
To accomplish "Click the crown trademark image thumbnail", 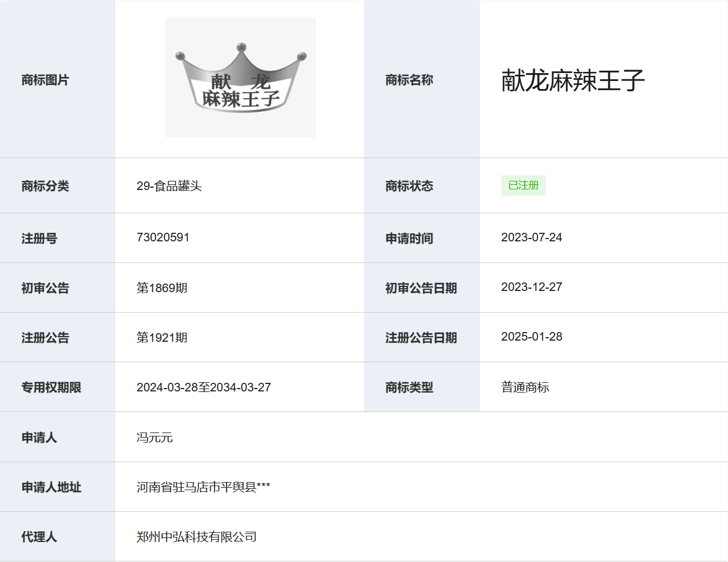I will 240,78.
